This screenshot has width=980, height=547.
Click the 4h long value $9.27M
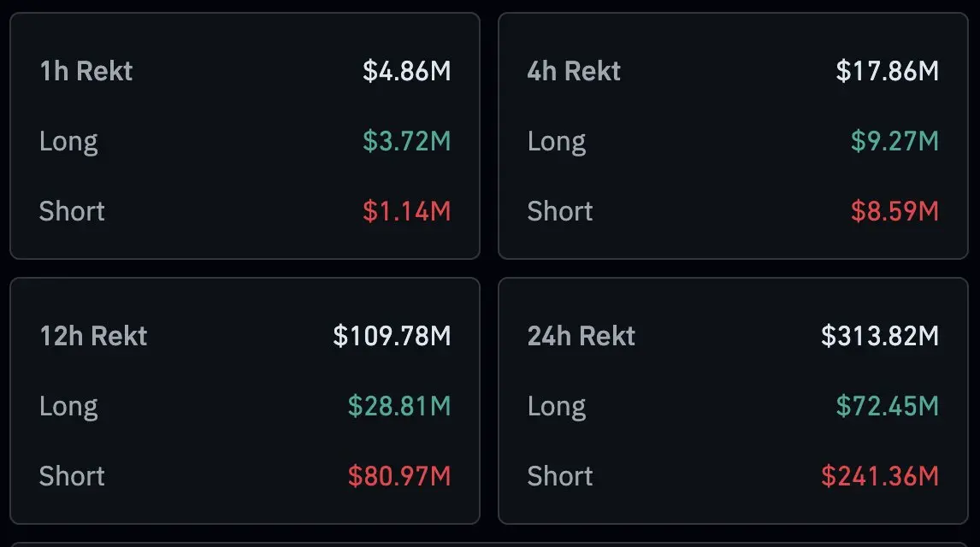894,141
